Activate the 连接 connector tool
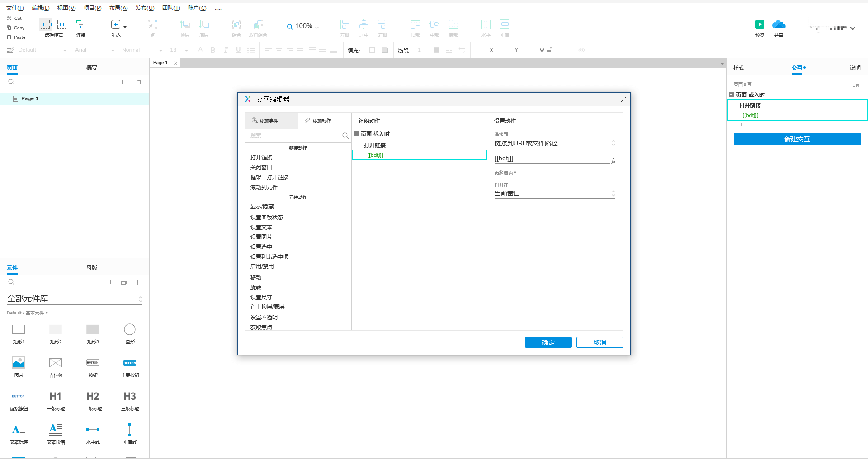 coord(81,24)
